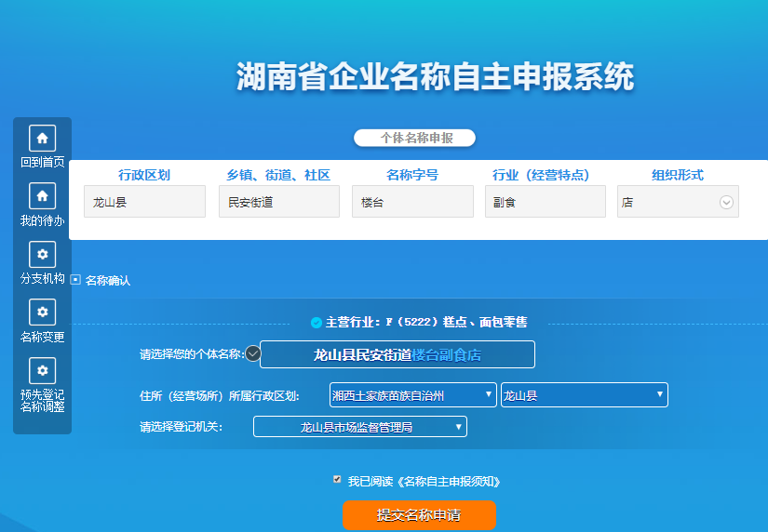This screenshot has width=768, height=532.
Task: Click the 行政区划 field with 龙山县
Action: tap(144, 201)
